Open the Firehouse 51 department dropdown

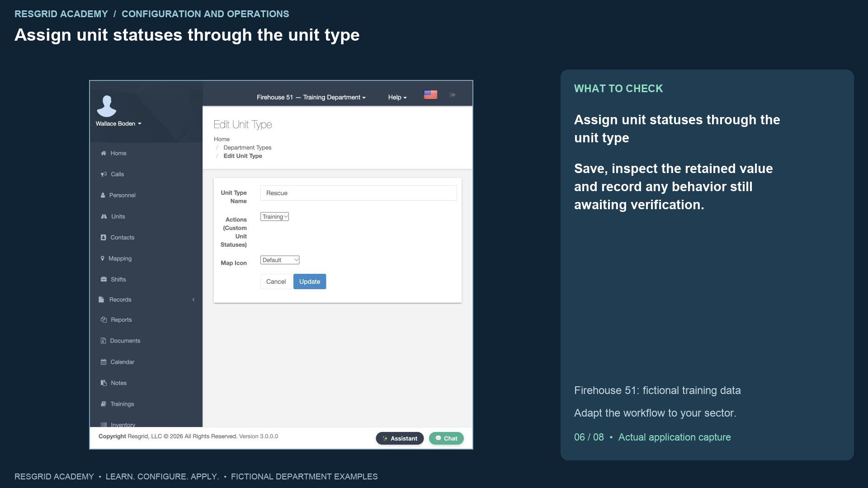click(311, 97)
